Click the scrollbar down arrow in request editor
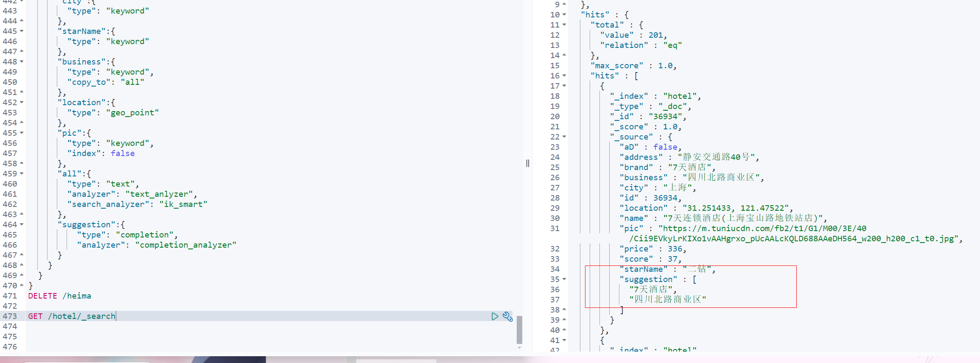This screenshot has height=363, width=980. (x=519, y=348)
